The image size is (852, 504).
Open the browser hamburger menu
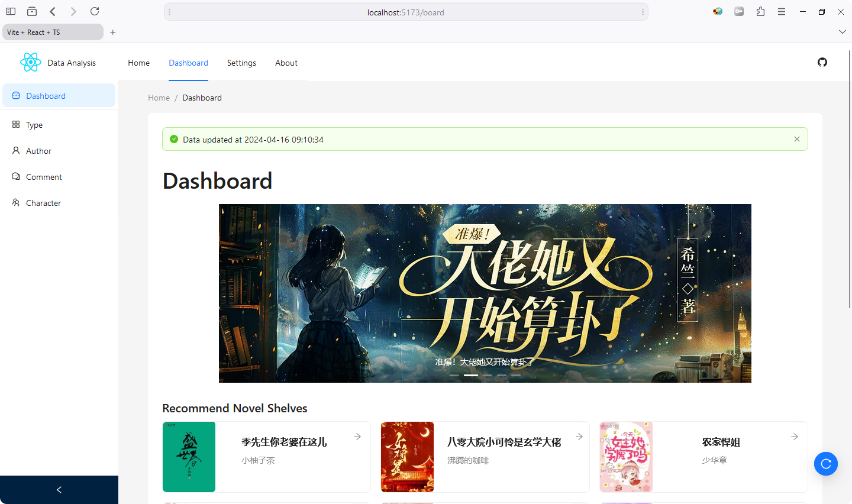[782, 11]
